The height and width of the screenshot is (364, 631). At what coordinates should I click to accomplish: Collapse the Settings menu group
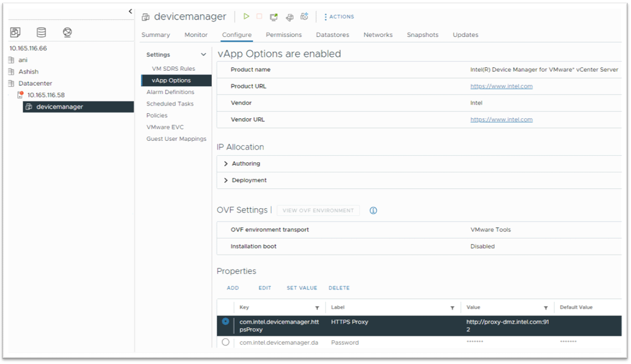(204, 55)
